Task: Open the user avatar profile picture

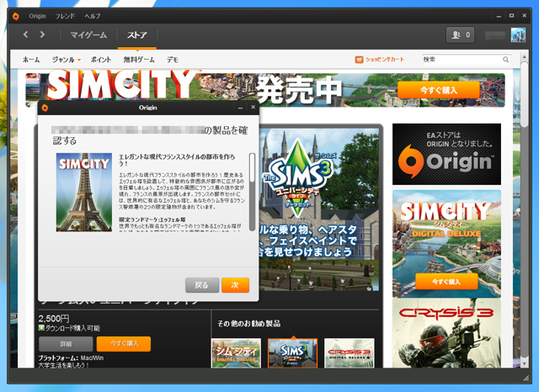Action: click(518, 34)
